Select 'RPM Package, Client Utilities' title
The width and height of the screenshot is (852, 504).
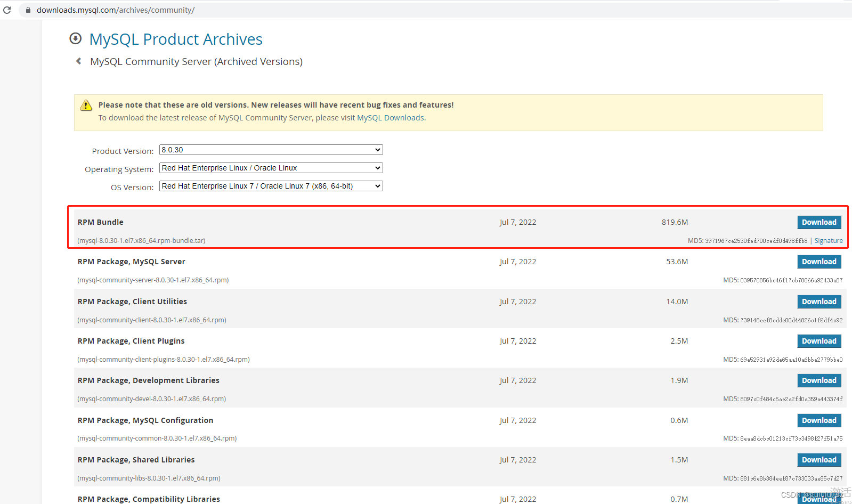pyautogui.click(x=132, y=302)
